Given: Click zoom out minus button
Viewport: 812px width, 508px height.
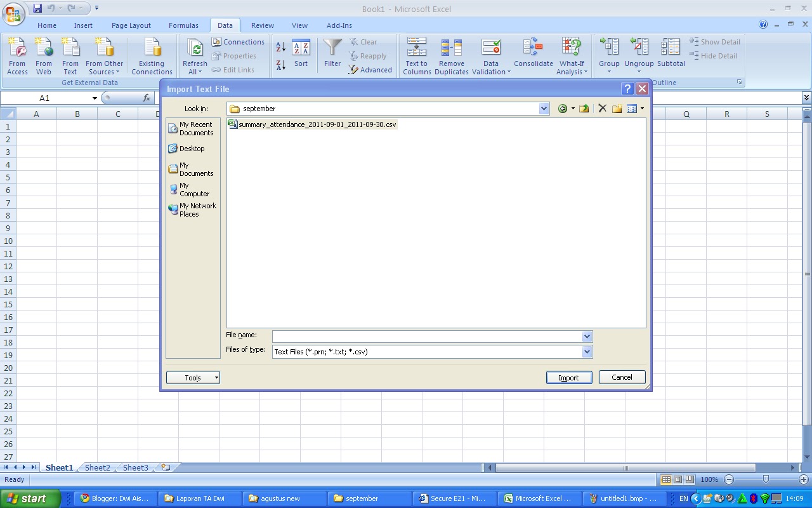Looking at the screenshot, I should pyautogui.click(x=728, y=479).
